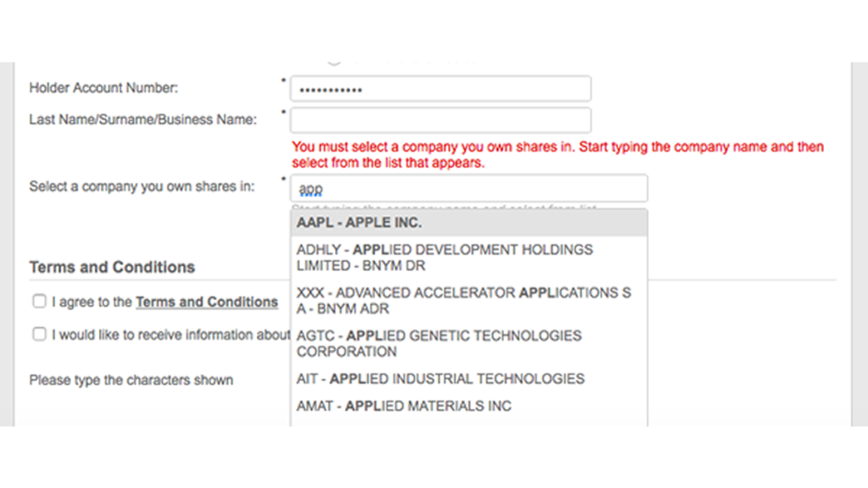Choose ADHLY - Applied Development Holdings Limited
868x488 pixels.
[x=469, y=258]
